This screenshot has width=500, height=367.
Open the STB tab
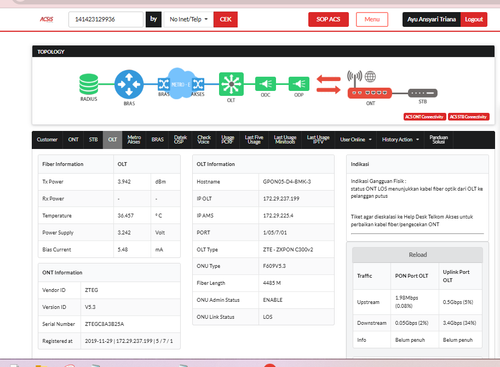pos(93,140)
